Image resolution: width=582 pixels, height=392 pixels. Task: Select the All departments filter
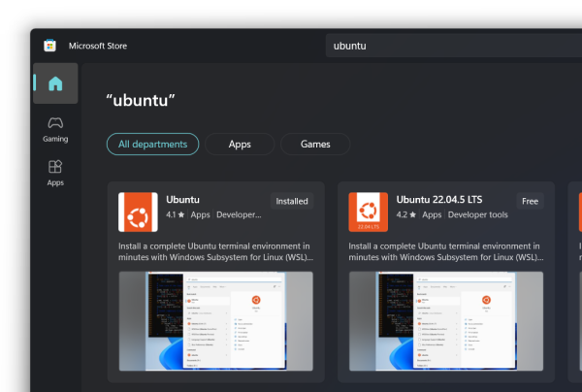[x=152, y=145]
